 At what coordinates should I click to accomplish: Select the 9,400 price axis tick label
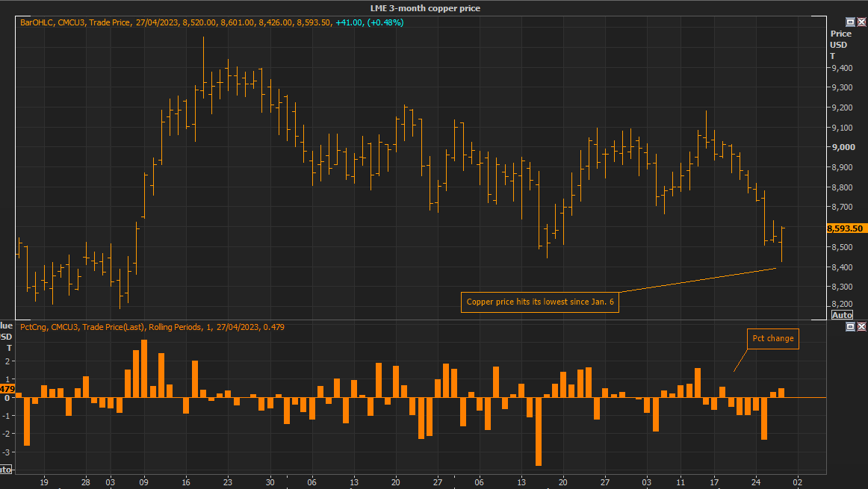[841, 68]
